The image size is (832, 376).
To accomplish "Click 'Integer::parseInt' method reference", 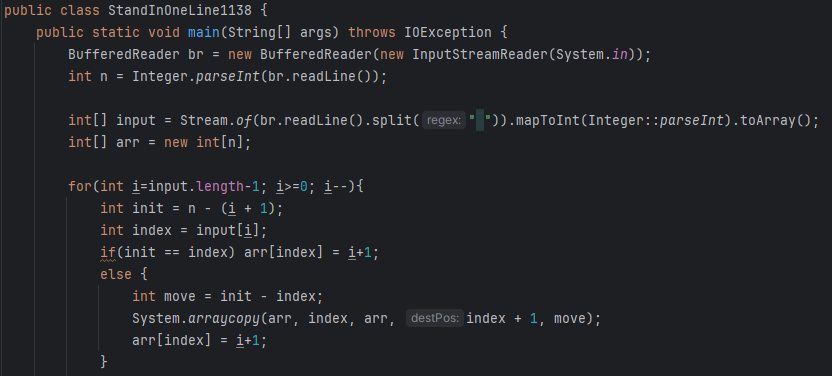I will [x=656, y=120].
